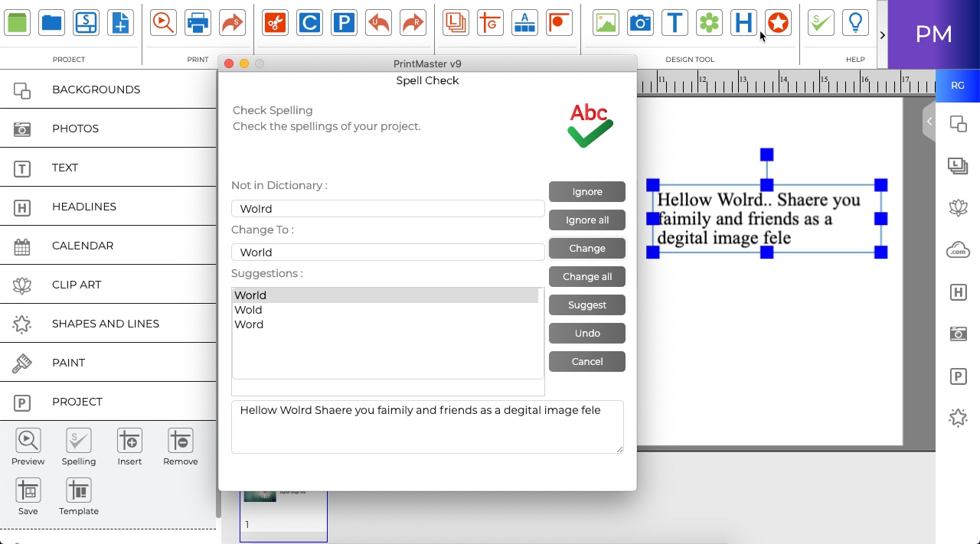Screen dimensions: 980x544
Task: Select the Text tool in Design Tool group
Action: click(675, 22)
